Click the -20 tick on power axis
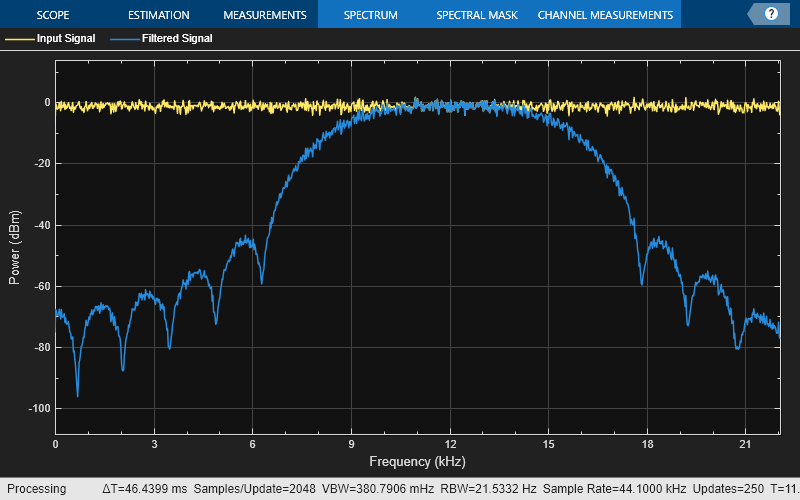This screenshot has height=500, width=800. click(x=43, y=164)
